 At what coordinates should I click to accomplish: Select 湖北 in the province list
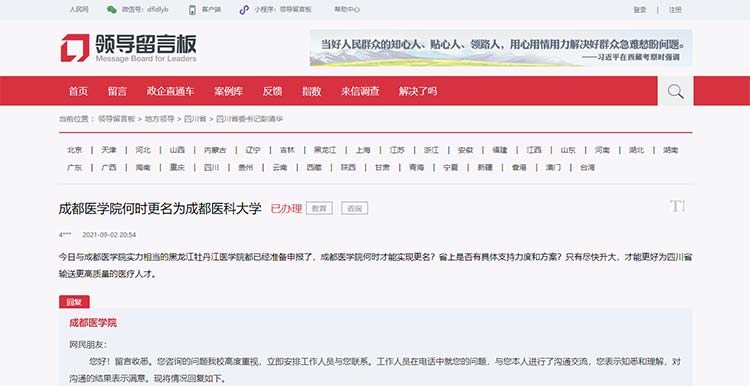point(637,150)
